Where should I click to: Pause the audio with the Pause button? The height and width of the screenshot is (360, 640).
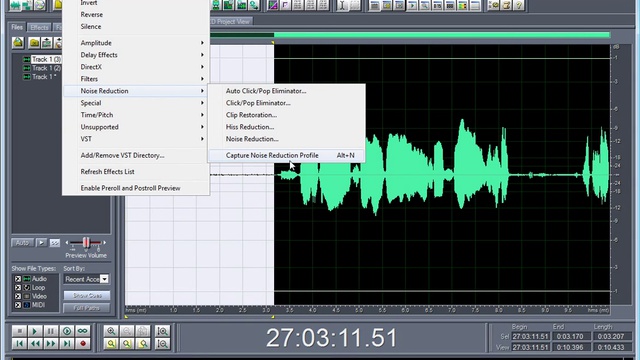coord(51,331)
